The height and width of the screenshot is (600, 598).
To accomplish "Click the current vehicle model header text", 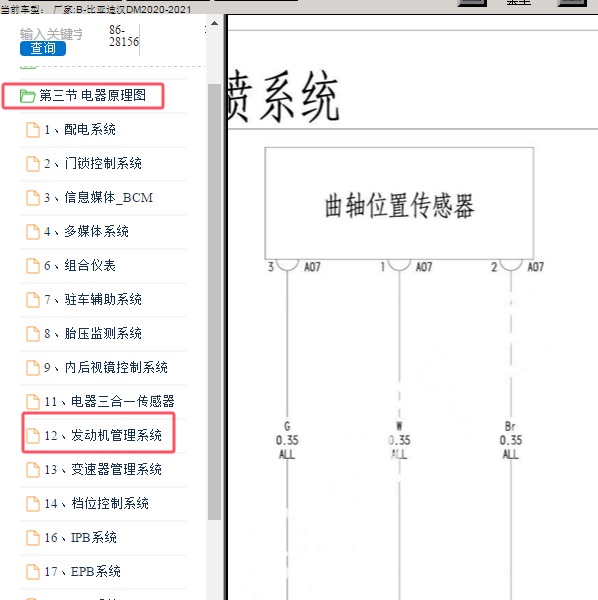I will pyautogui.click(x=96, y=9).
